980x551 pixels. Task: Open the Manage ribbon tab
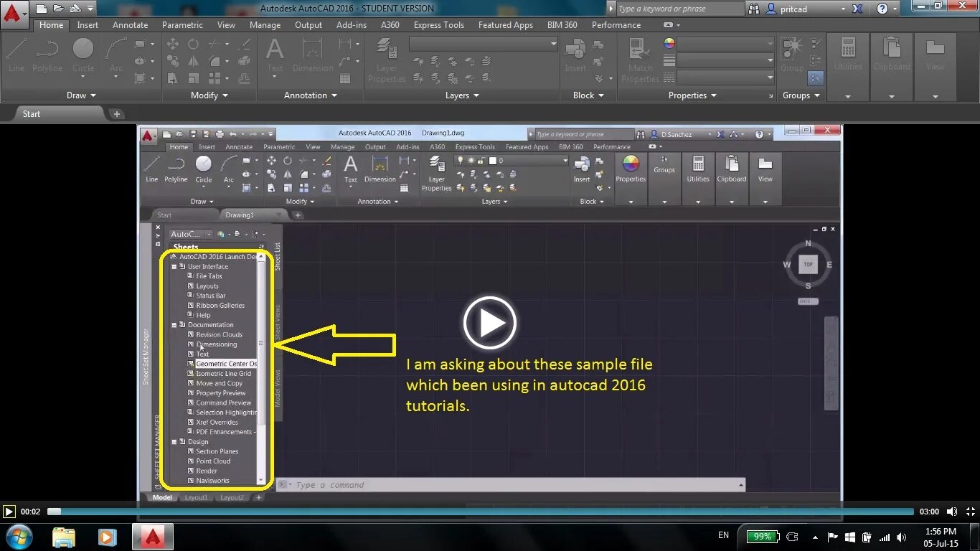click(x=265, y=25)
